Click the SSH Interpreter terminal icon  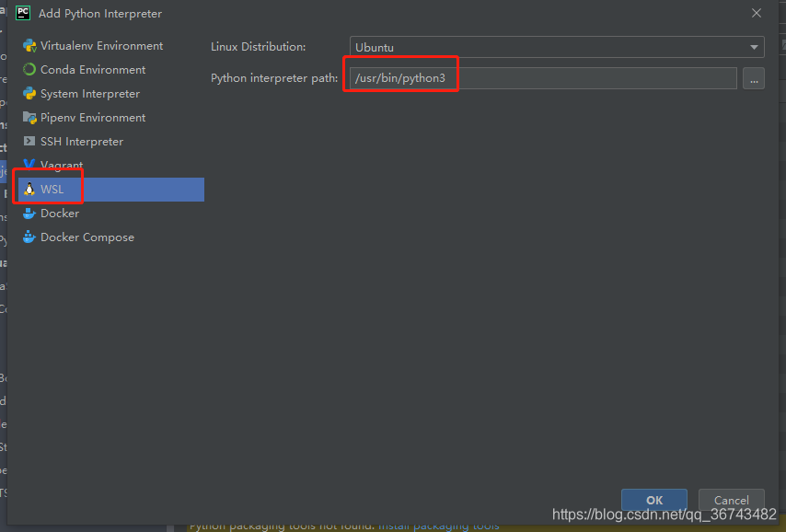[x=29, y=142]
